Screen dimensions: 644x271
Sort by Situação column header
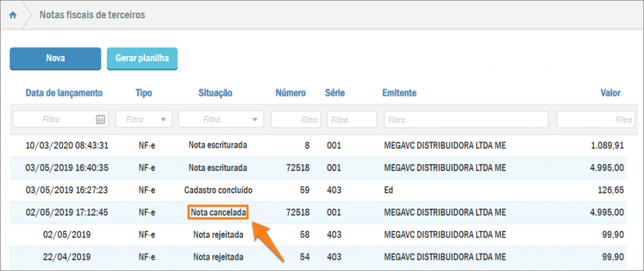pos(215,93)
